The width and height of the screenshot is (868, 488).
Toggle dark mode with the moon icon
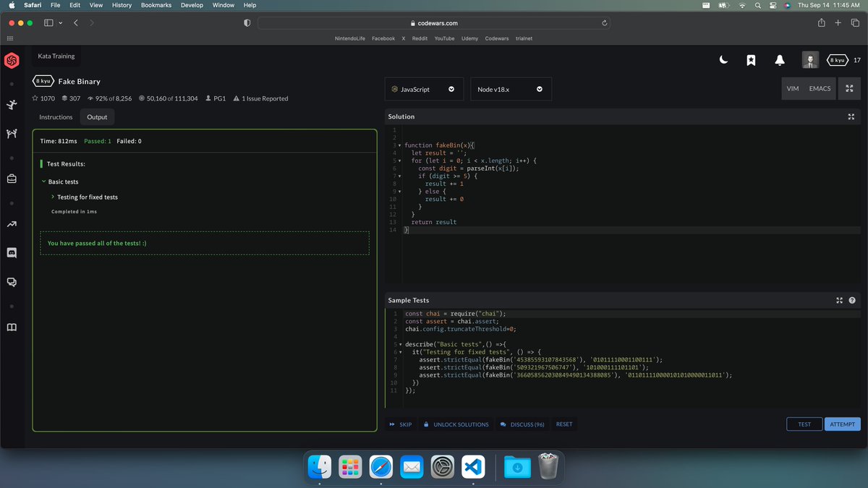723,60
